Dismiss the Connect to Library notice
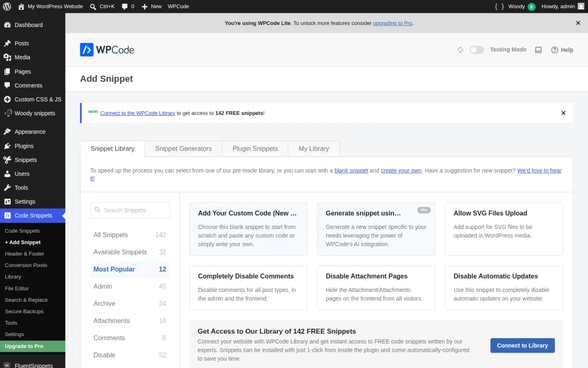This screenshot has height=368, width=588. 563,113
